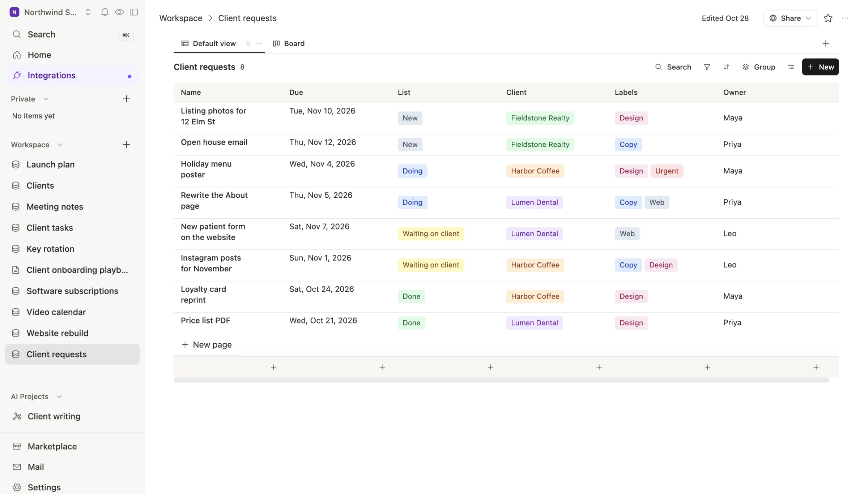Screen dimensions: 868x494
Task: Open the Group options
Action: (x=759, y=67)
